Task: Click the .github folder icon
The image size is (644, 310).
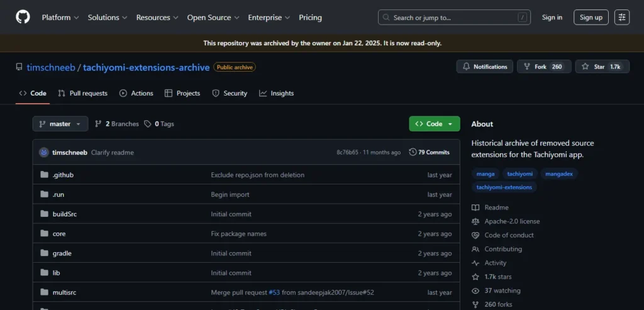Action: point(45,175)
